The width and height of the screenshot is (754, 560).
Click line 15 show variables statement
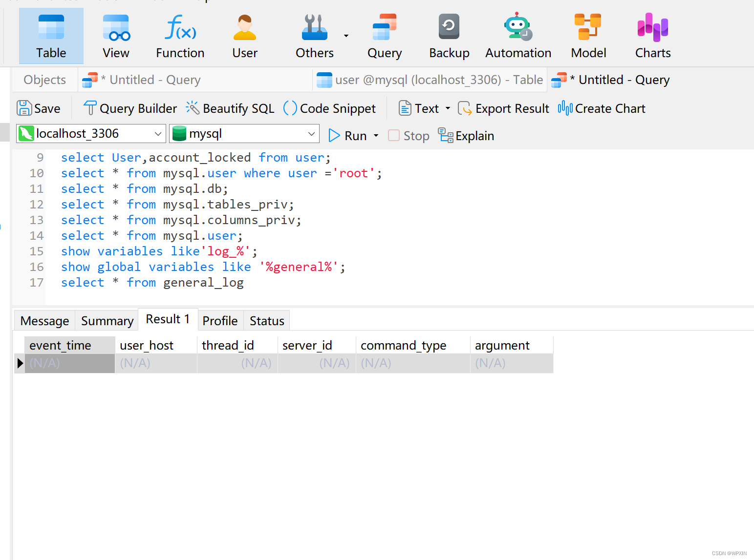(159, 251)
